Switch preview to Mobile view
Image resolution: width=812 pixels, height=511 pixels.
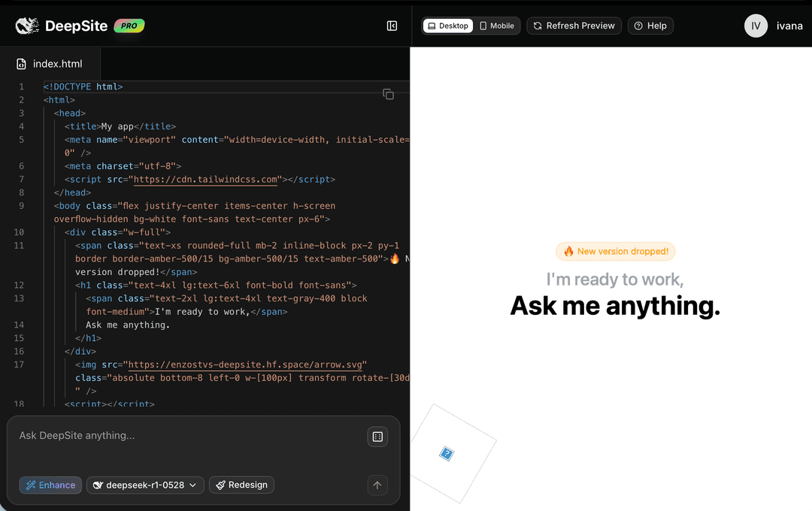(x=497, y=25)
